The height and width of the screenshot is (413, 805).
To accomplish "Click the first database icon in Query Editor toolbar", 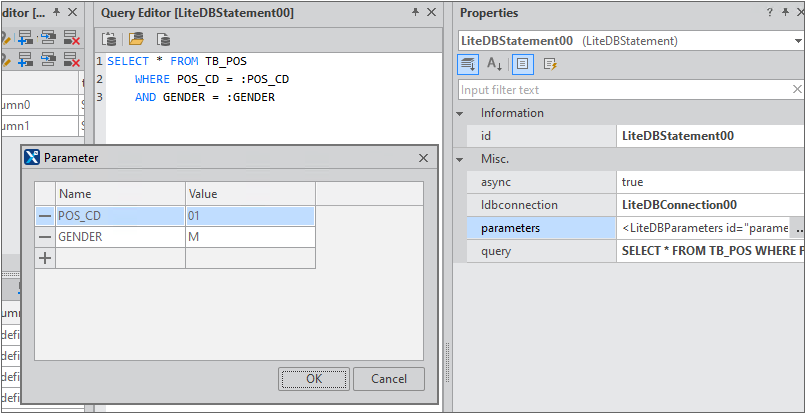I will coord(109,39).
